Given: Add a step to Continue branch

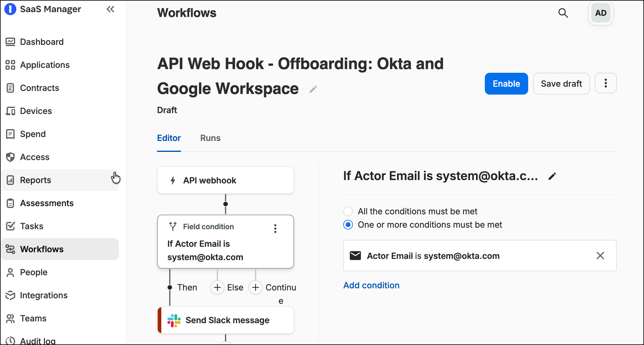Looking at the screenshot, I should point(256,287).
